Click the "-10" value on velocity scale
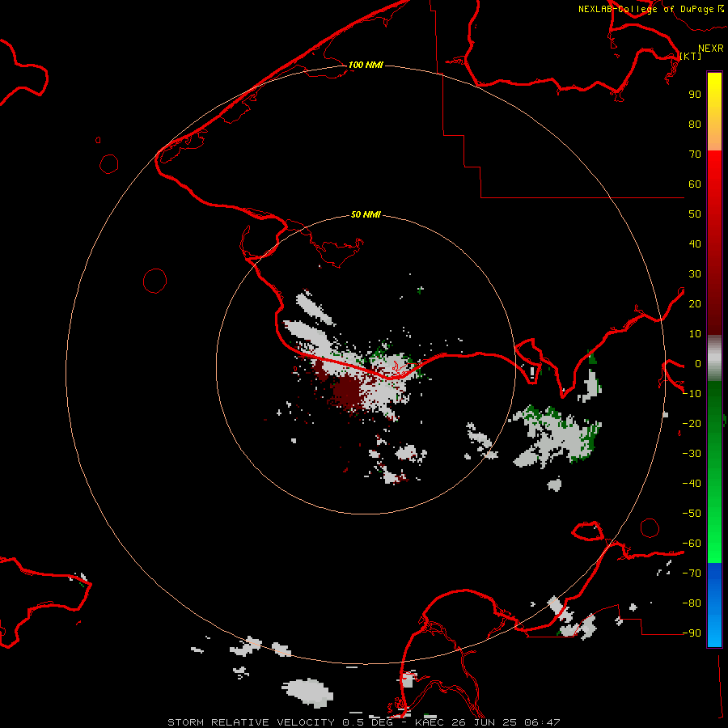 (692, 394)
